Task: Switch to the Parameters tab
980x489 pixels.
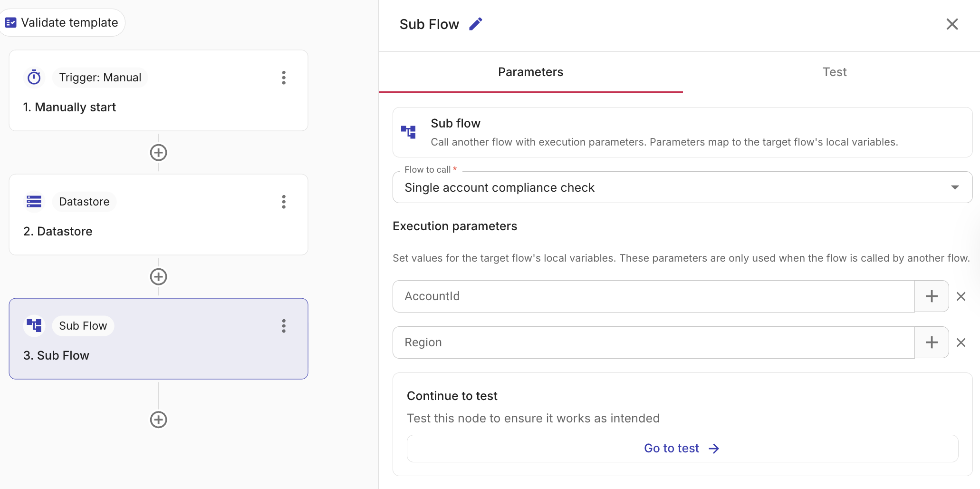Action: tap(530, 72)
